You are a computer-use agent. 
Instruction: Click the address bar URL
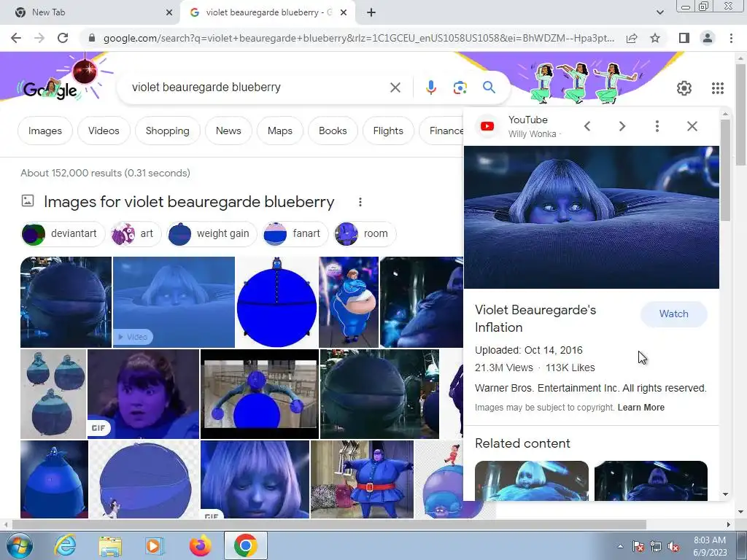(358, 38)
